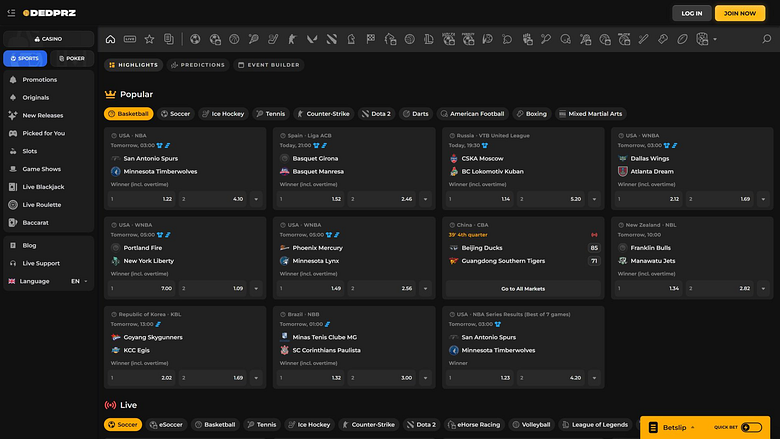Image resolution: width=780 pixels, height=439 pixels.
Task: Open the LIVE events icon
Action: 130,39
